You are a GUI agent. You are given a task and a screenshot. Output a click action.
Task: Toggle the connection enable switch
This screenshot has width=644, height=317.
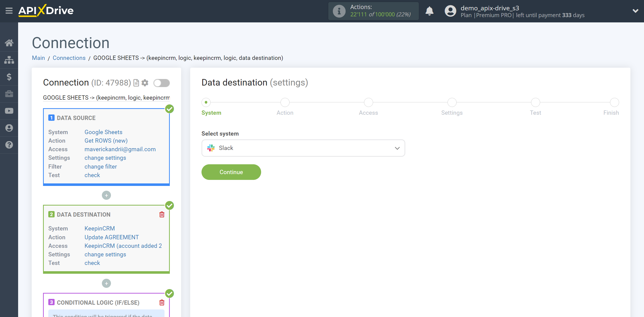tap(162, 83)
